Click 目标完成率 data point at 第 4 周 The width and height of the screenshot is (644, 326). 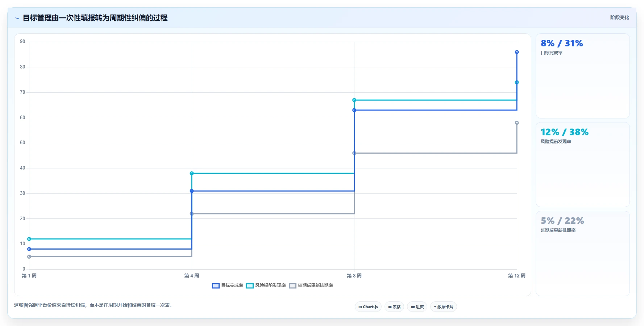pos(192,191)
